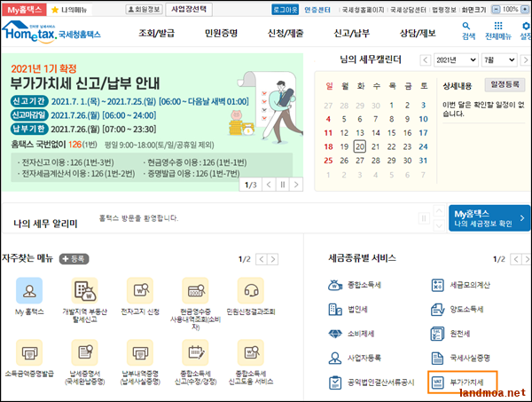The height and width of the screenshot is (402, 532).
Task: Open the 전자고지 신청 icon
Action: pyautogui.click(x=140, y=291)
